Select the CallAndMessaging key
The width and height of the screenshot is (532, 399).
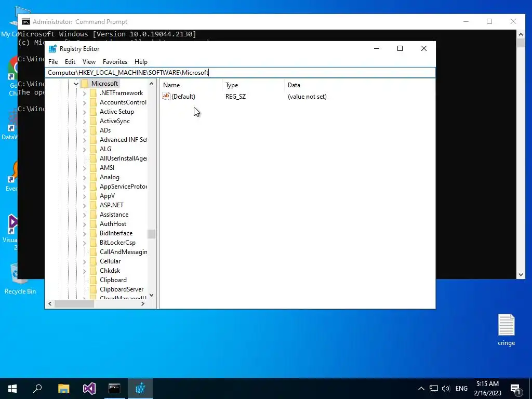[123, 252]
